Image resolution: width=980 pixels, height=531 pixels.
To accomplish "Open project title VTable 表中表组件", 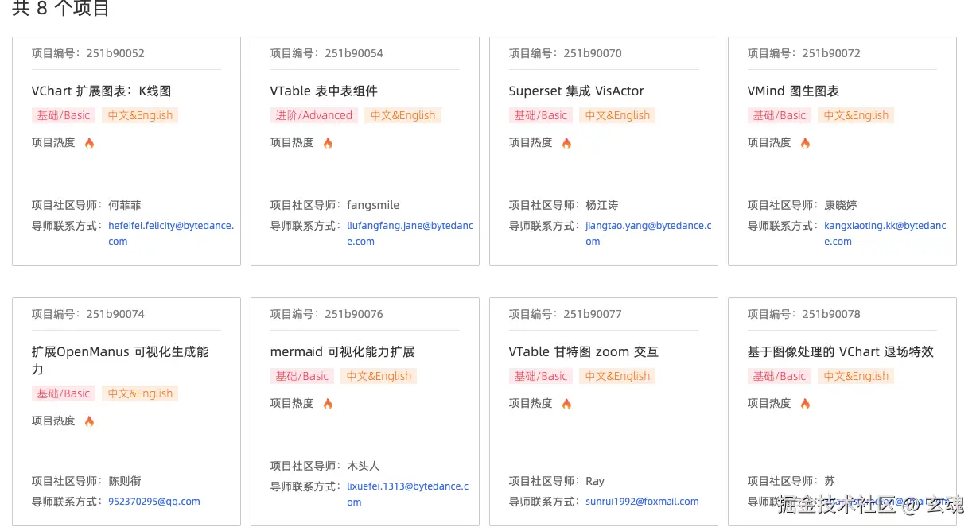I will click(x=324, y=91).
